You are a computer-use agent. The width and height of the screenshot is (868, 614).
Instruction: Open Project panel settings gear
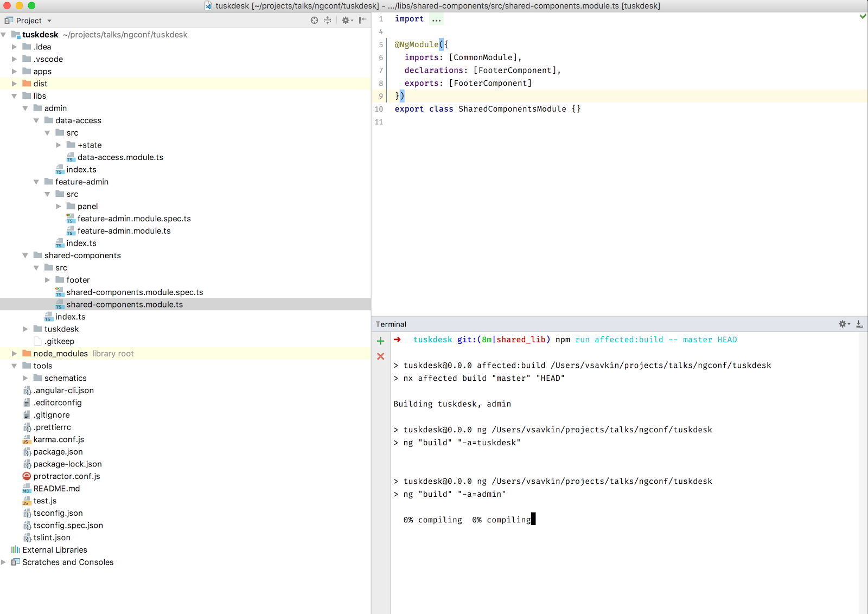(x=346, y=20)
